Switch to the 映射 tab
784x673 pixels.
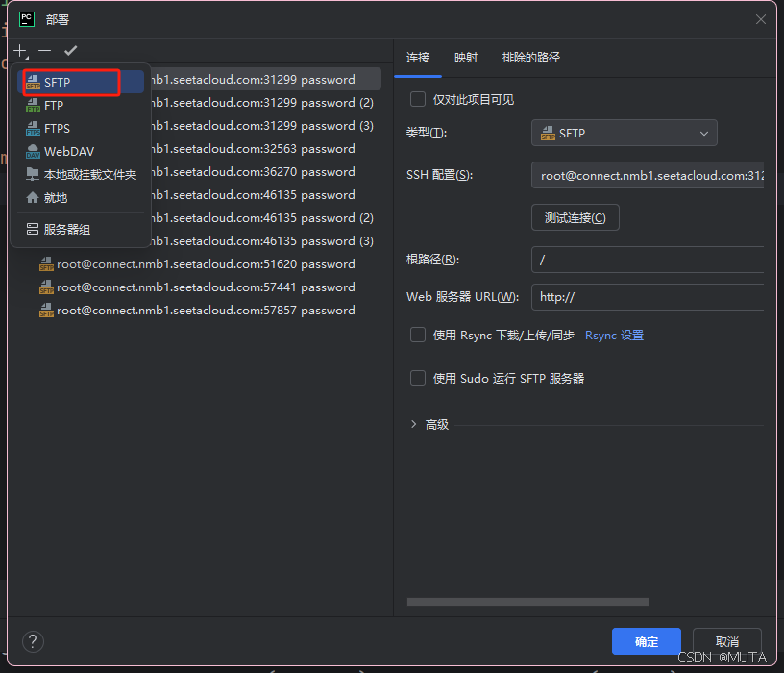466,58
